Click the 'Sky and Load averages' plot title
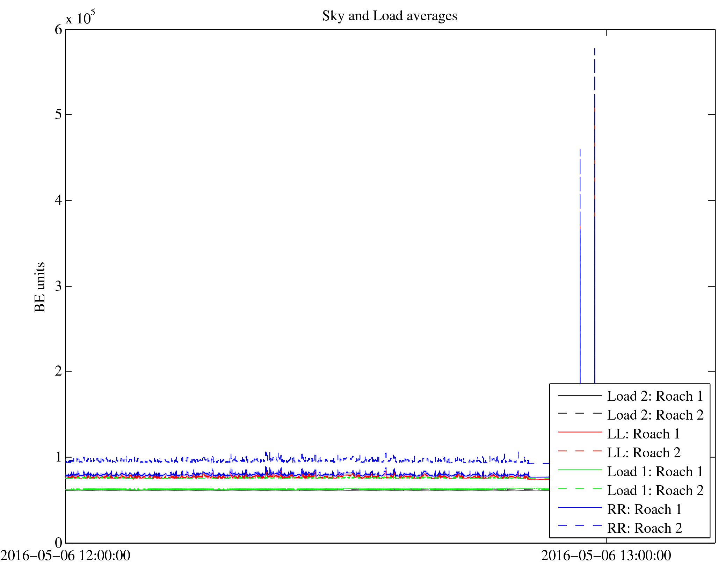725x588 pixels. [389, 16]
